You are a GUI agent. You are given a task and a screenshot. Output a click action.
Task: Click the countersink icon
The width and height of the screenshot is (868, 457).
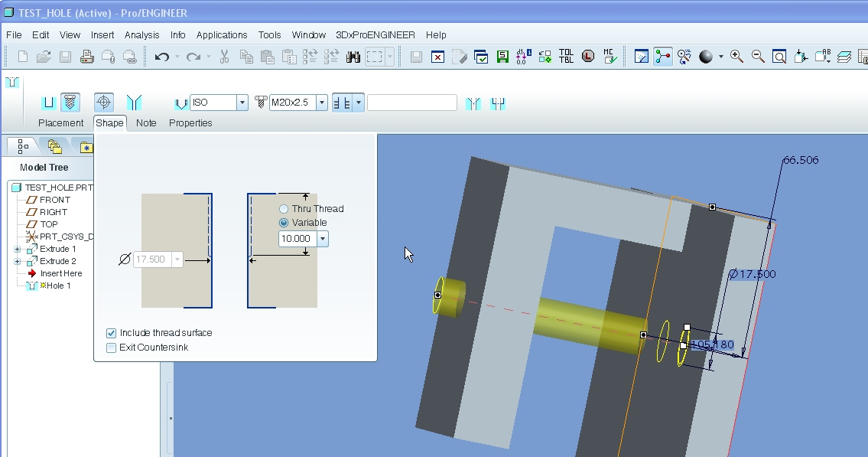(473, 103)
